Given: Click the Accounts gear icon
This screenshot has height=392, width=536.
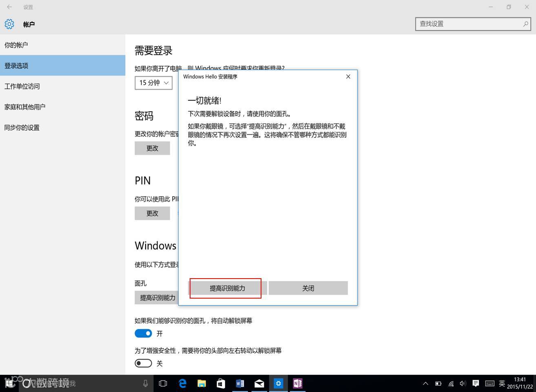Looking at the screenshot, I should 9,24.
